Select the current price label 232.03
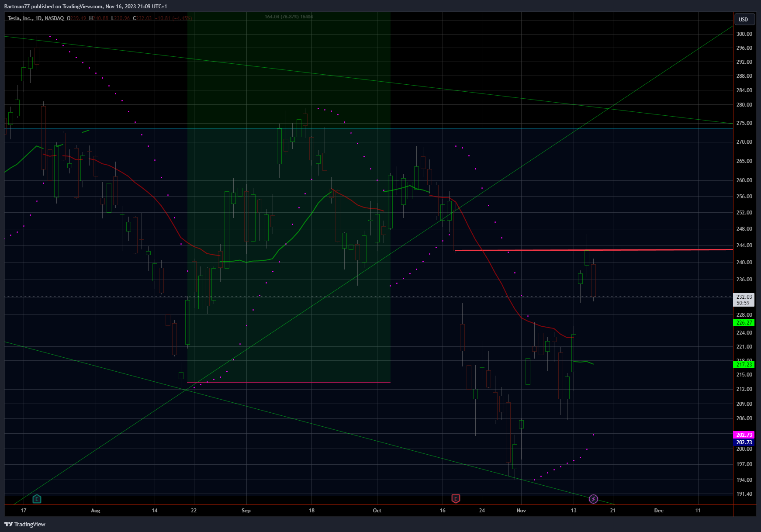The height and width of the screenshot is (532, 761). click(744, 297)
